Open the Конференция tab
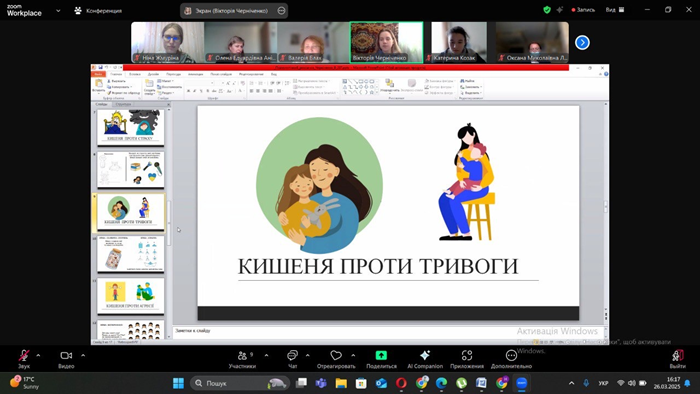The width and height of the screenshot is (700, 394). point(98,11)
